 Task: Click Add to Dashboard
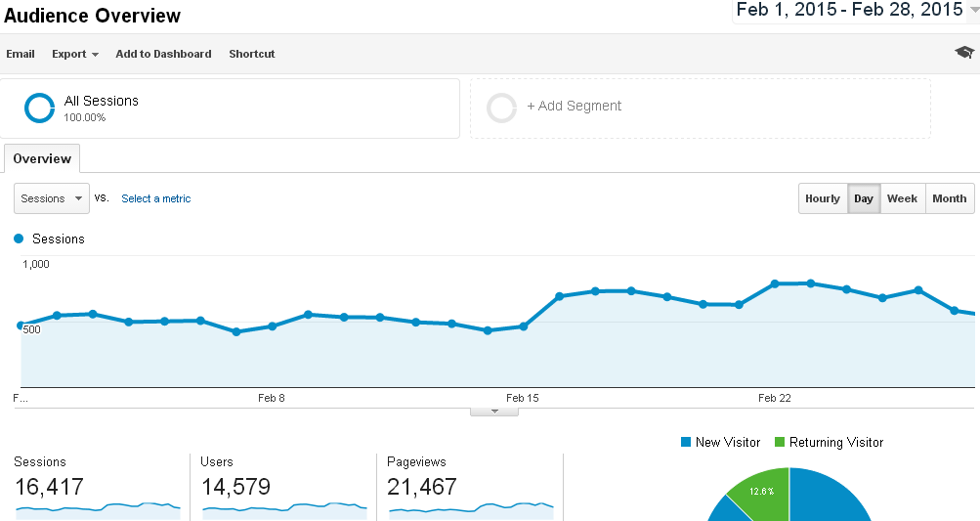point(163,54)
